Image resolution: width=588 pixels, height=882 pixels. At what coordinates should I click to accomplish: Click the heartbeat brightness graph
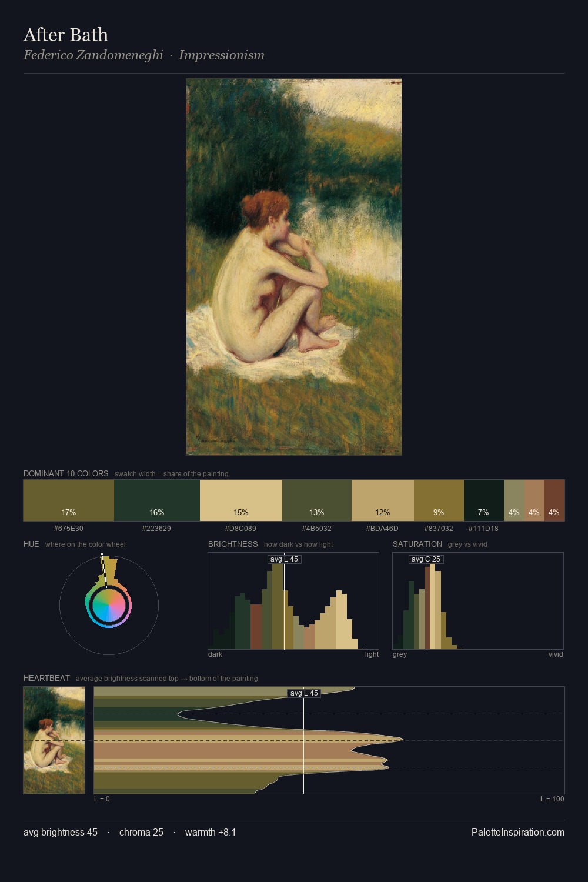[329, 740]
